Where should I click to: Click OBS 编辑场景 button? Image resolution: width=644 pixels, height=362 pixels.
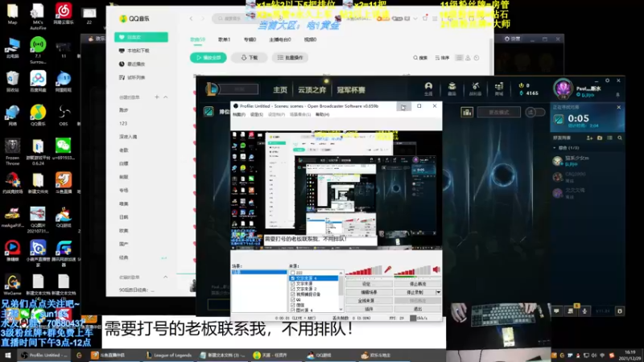tap(369, 292)
